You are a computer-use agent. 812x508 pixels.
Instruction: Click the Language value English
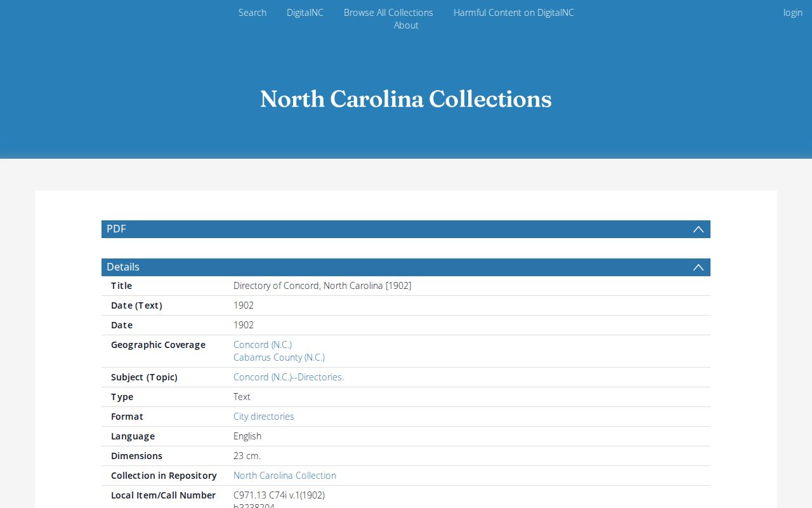(x=247, y=436)
